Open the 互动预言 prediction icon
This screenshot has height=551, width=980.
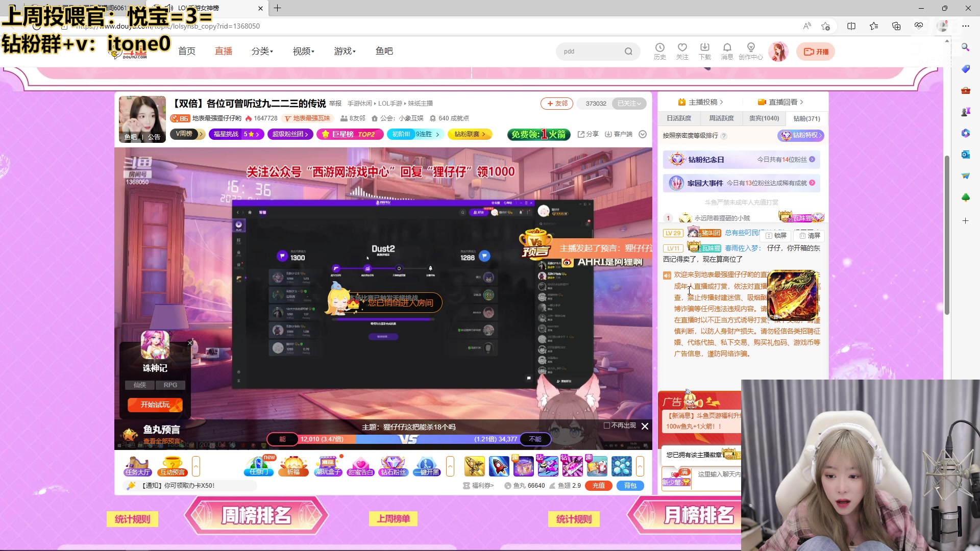pyautogui.click(x=172, y=466)
